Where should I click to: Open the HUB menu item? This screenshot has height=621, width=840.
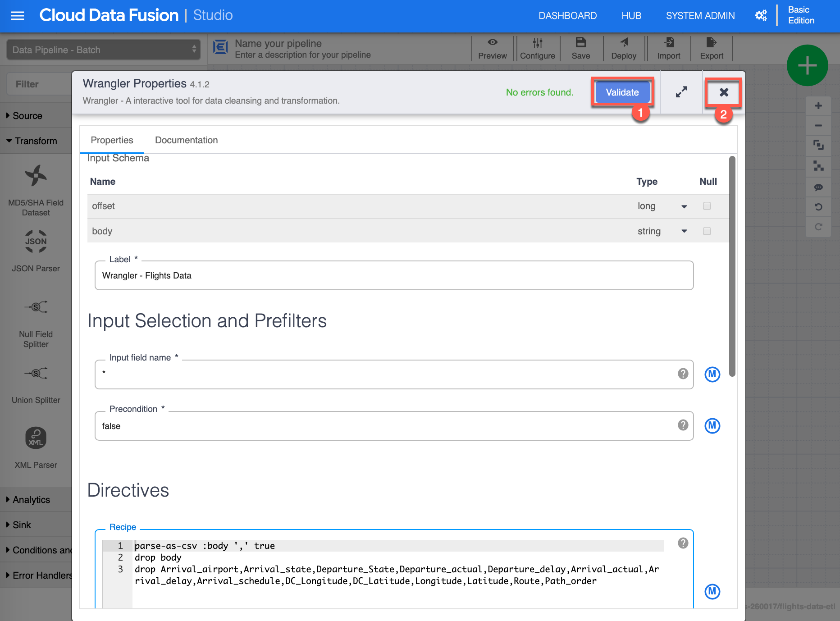(x=631, y=16)
